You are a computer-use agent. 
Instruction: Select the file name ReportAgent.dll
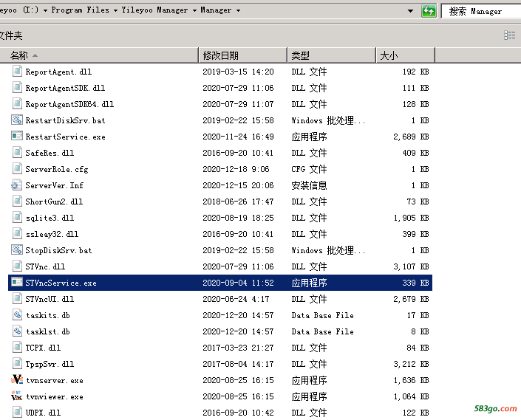58,72
